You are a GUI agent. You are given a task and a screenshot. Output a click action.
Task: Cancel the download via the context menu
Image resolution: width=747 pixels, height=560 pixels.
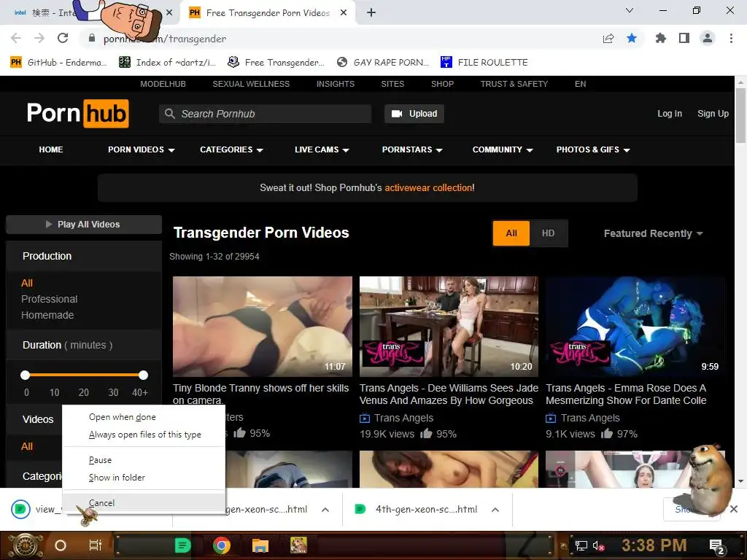[x=144, y=503]
